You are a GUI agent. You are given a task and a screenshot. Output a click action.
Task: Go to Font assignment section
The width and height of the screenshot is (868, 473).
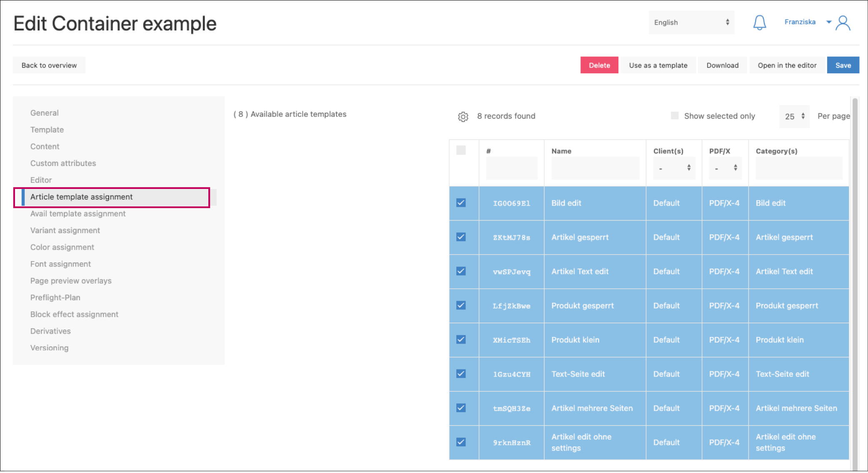pos(60,264)
